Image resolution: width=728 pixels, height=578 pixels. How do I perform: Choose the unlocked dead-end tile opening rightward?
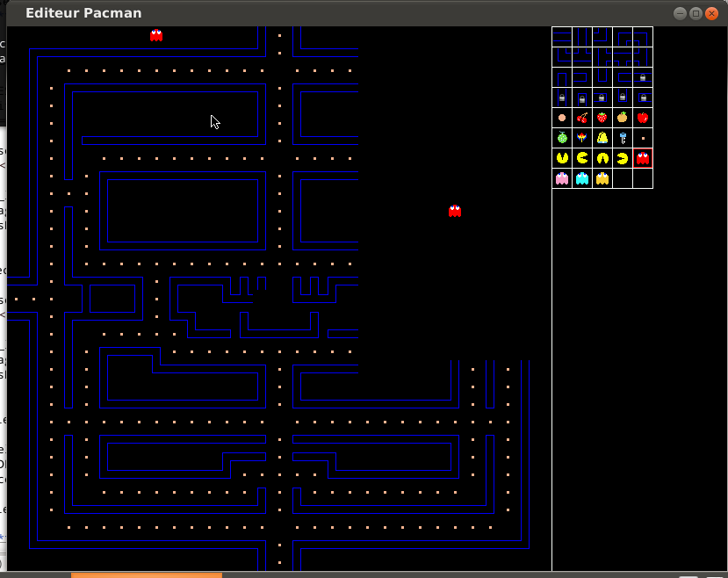pyautogui.click(x=623, y=77)
